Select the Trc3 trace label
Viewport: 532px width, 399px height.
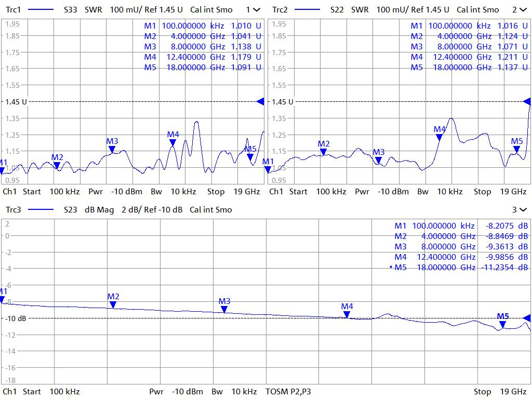(13, 210)
